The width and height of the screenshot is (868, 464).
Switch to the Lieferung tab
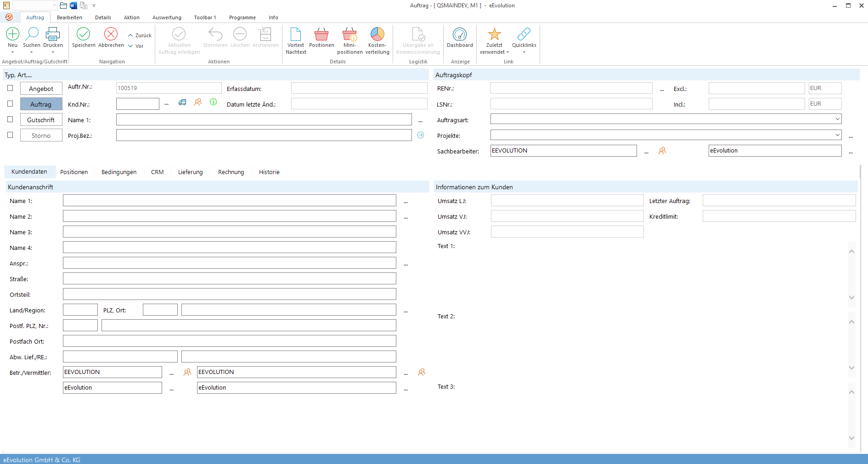pos(191,172)
